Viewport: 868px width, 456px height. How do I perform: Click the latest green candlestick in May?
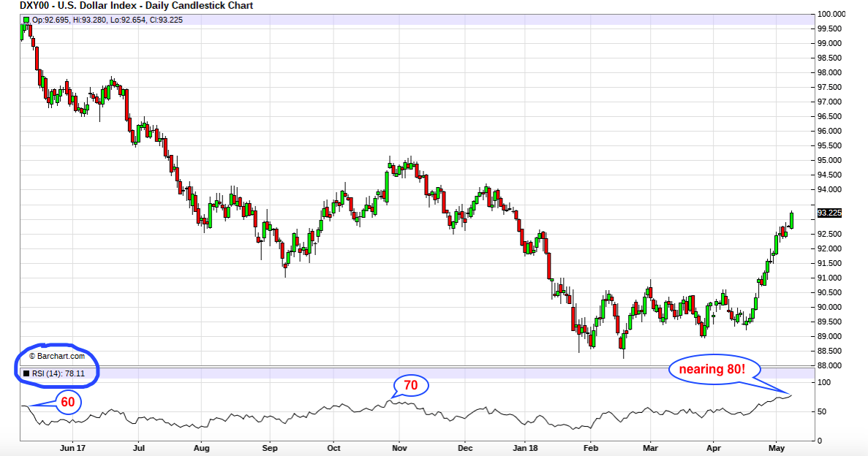click(x=792, y=220)
